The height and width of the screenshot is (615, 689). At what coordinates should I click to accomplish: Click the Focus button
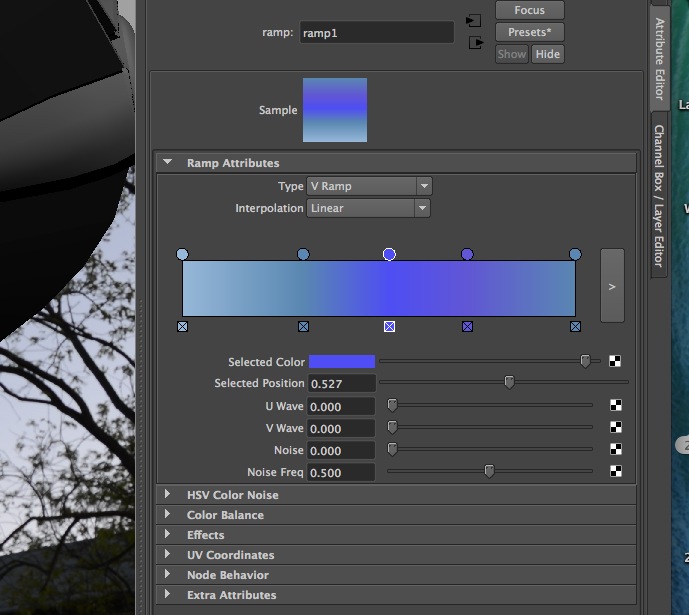coord(529,10)
